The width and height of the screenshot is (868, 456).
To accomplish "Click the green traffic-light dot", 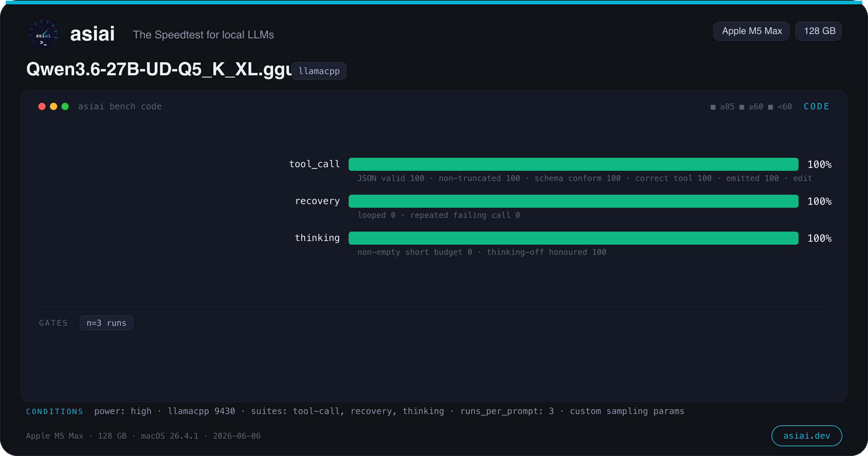I will [65, 106].
